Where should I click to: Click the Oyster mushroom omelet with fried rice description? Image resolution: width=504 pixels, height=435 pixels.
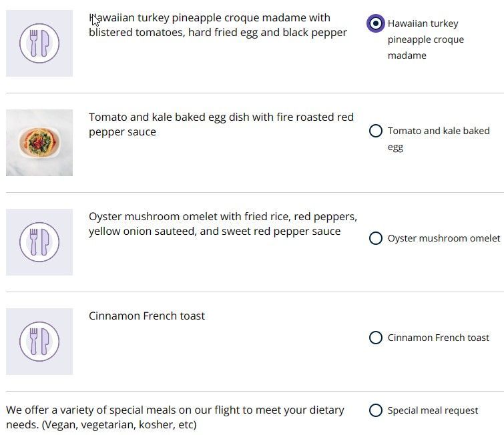223,224
